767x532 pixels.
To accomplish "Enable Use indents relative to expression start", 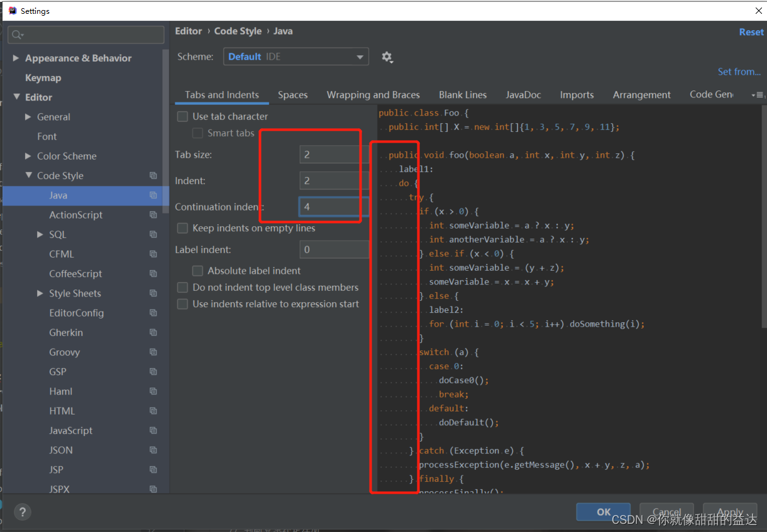I will [182, 304].
